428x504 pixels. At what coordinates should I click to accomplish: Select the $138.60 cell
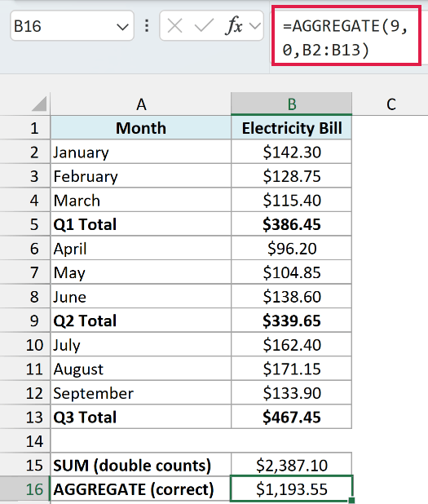291,296
